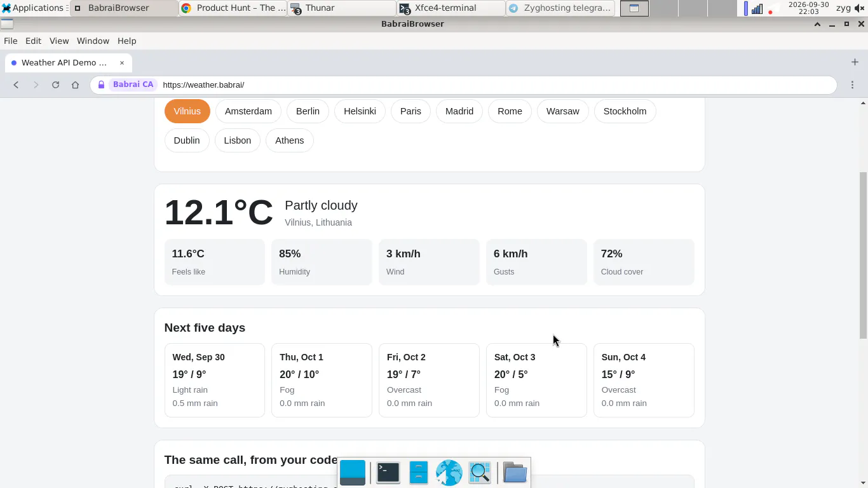Screen dimensions: 868x488
Task: Select Rome from the city list
Action: click(x=510, y=111)
